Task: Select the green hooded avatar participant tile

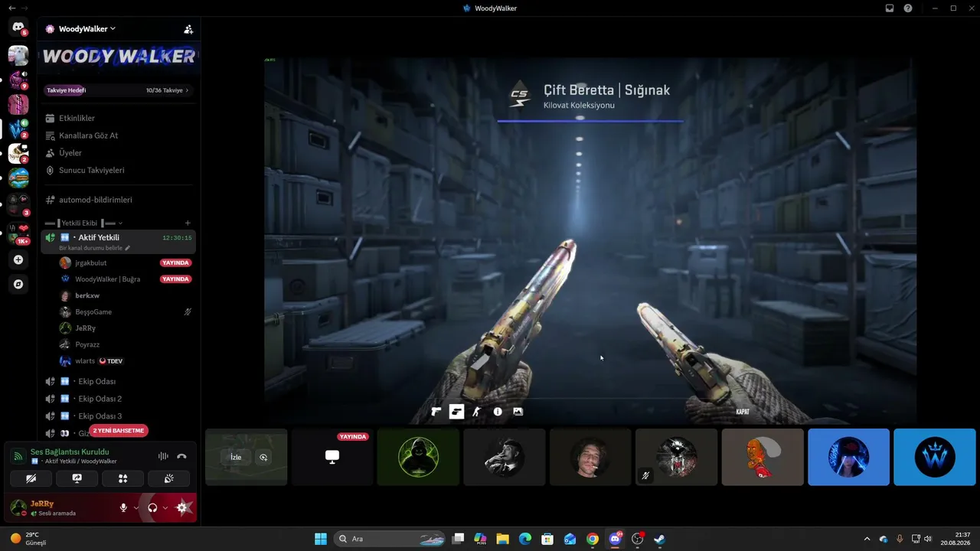Action: [418, 457]
